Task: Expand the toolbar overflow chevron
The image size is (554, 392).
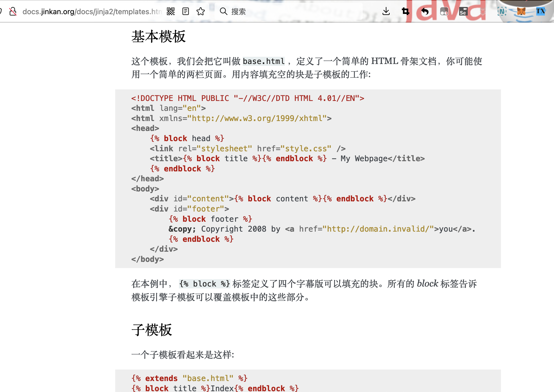Action: (x=482, y=11)
